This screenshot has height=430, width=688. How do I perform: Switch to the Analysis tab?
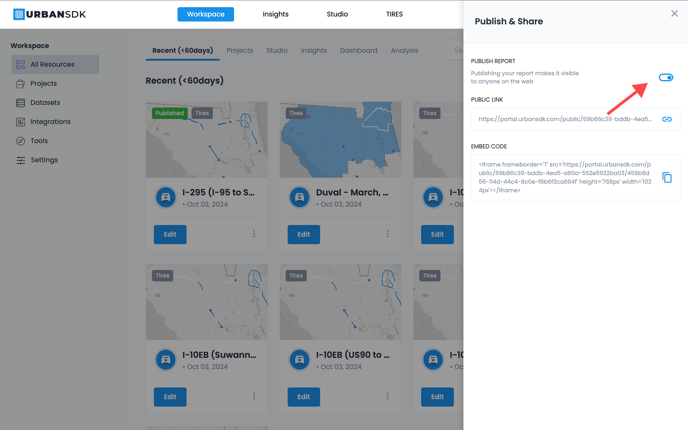coord(404,50)
